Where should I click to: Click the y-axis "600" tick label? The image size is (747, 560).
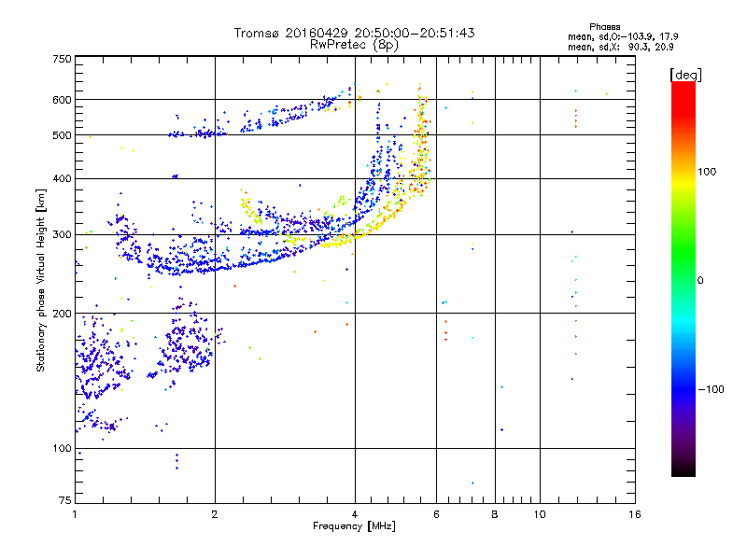pos(62,100)
